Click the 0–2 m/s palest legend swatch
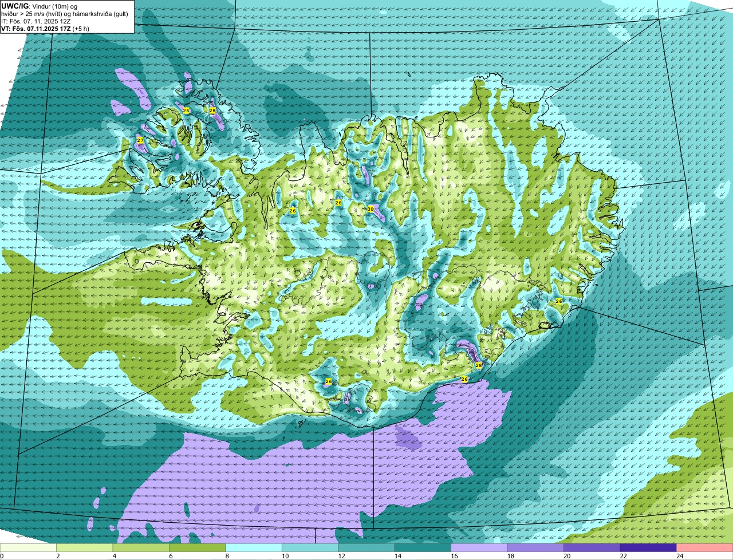The image size is (733, 560). tap(29, 547)
